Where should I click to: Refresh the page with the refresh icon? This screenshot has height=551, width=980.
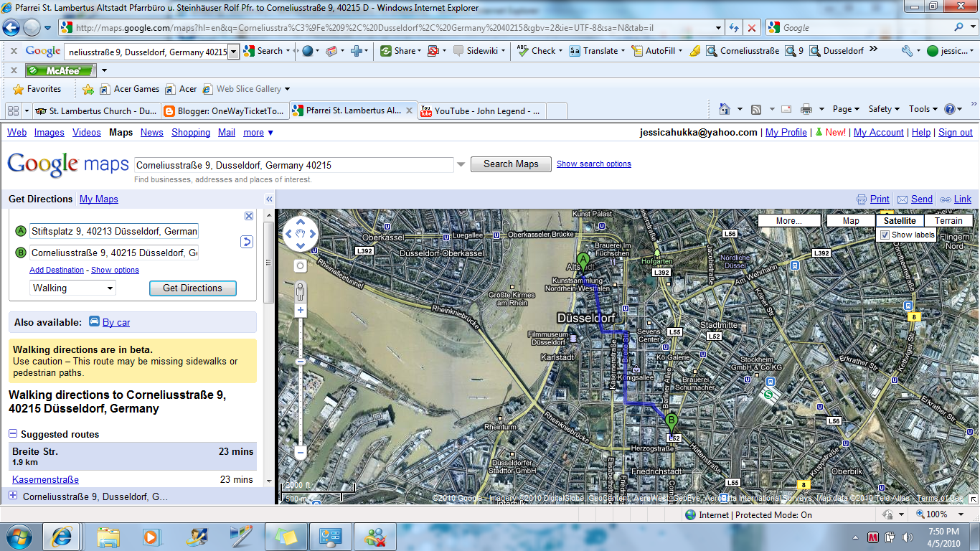734,27
